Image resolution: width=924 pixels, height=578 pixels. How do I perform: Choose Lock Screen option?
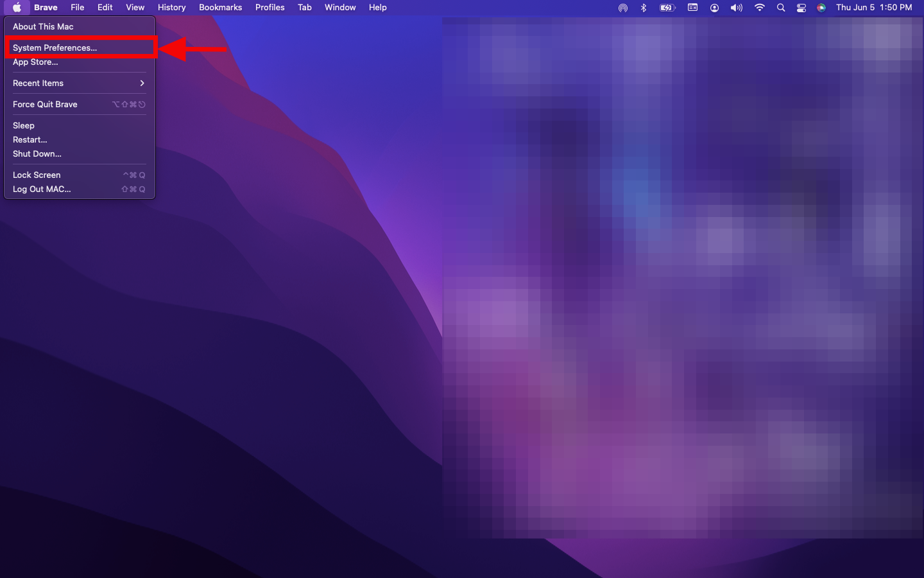pyautogui.click(x=37, y=175)
